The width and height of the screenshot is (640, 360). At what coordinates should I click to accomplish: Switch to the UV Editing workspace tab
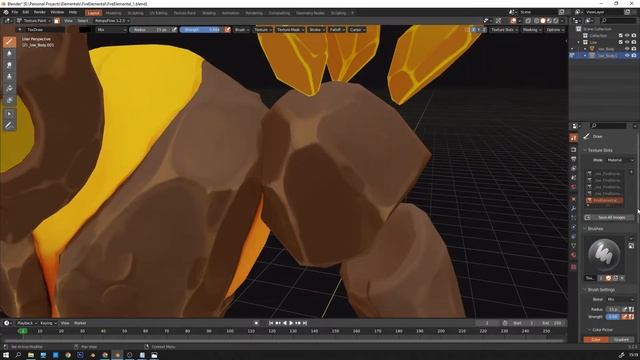[158, 13]
